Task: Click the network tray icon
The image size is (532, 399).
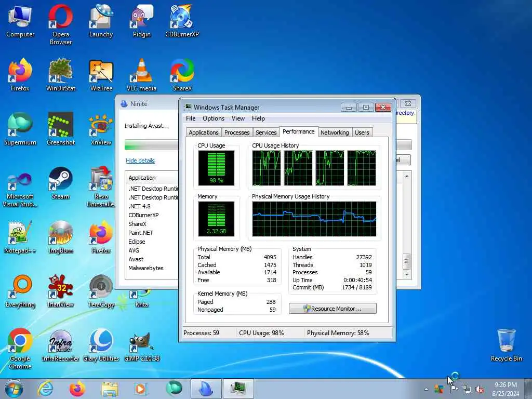Action: [467, 390]
